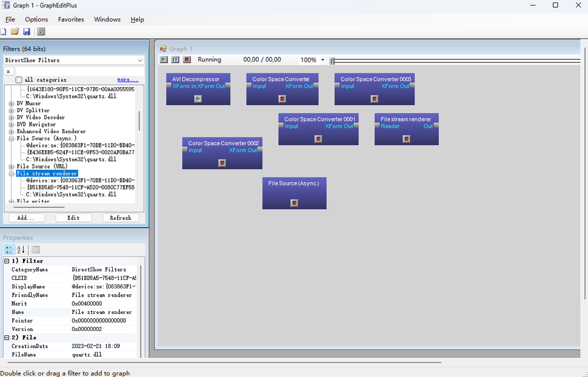The image size is (588, 377).
Task: Click the Add... button
Action: (x=27, y=218)
